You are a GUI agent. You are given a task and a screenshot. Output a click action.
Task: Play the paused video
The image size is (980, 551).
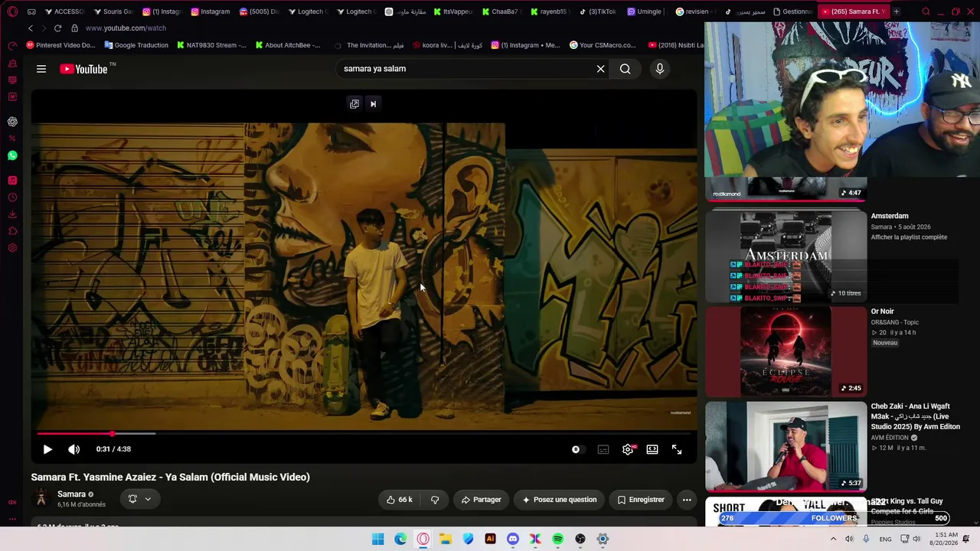click(x=47, y=449)
